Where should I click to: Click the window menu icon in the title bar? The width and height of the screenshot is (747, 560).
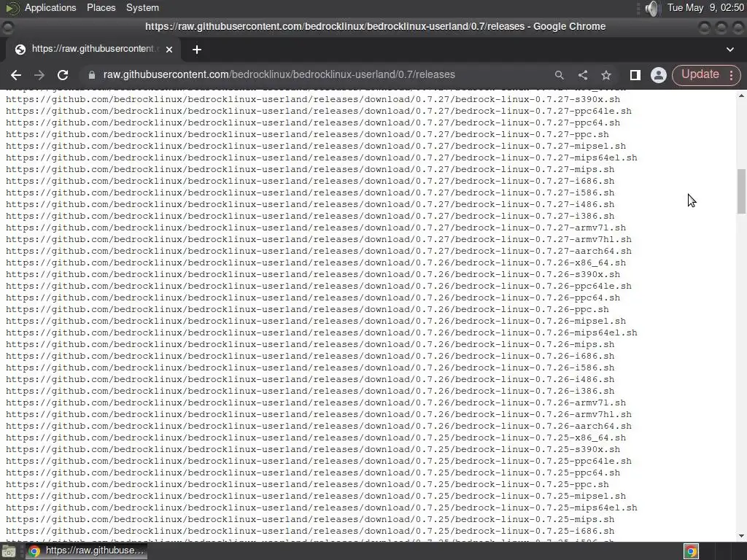[x=7, y=27]
